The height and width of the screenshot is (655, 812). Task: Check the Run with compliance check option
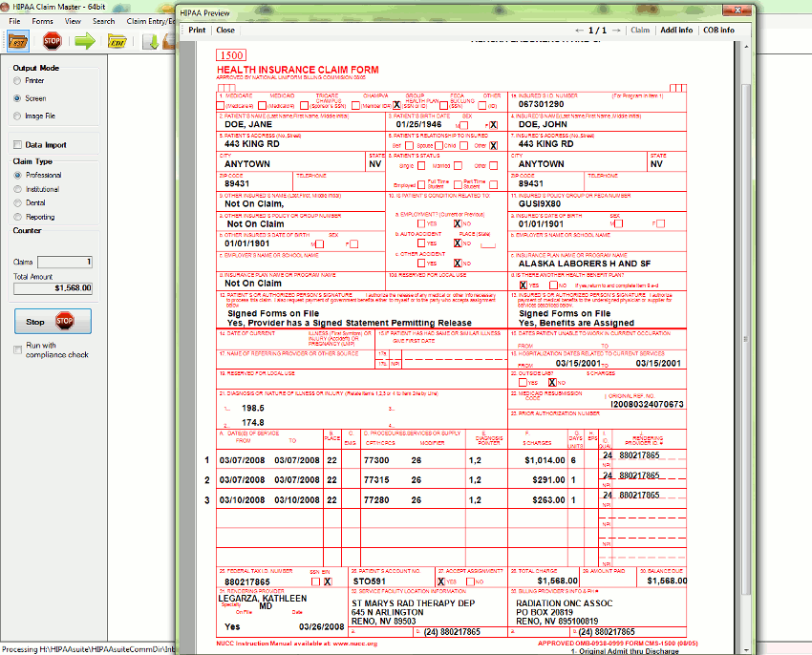click(15, 349)
